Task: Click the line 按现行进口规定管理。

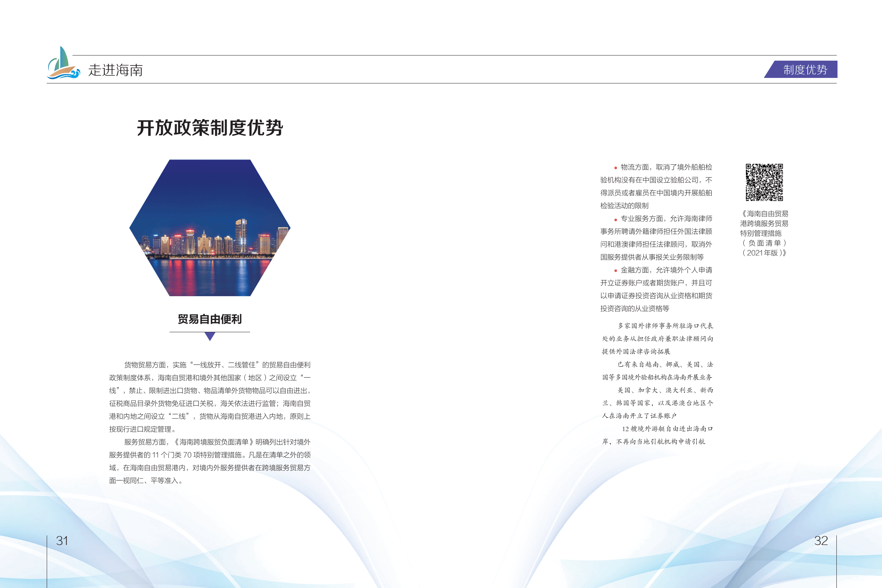Action: 143,429
